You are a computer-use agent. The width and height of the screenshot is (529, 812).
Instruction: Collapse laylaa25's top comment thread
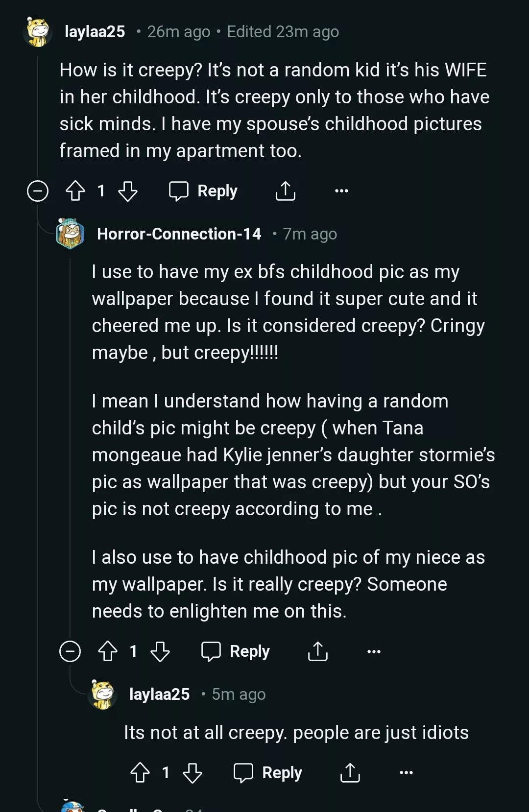pos(38,191)
